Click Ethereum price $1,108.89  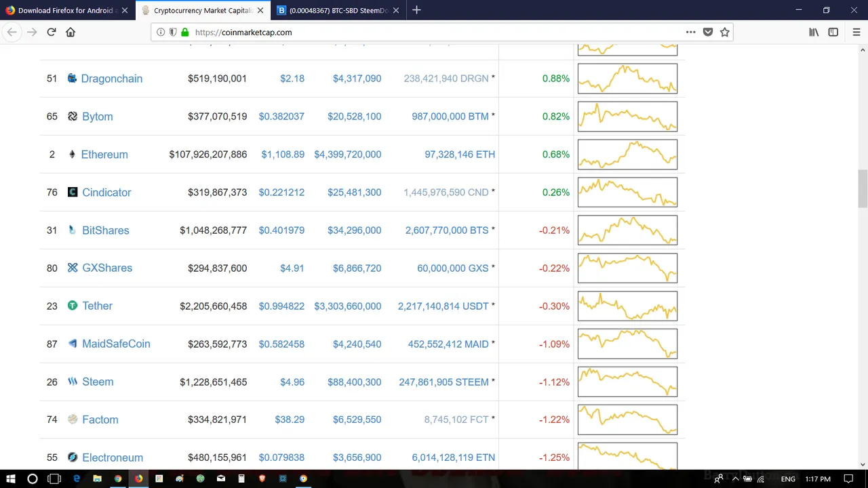[283, 155]
